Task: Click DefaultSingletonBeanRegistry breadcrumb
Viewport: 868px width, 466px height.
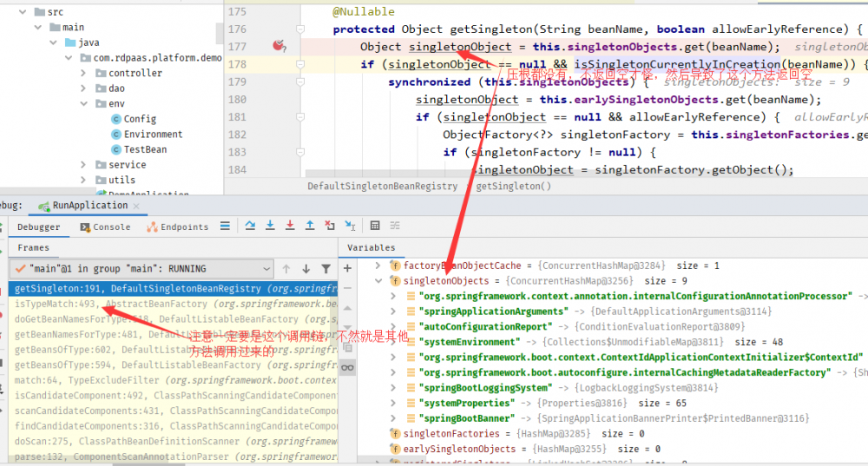Action: (x=383, y=187)
